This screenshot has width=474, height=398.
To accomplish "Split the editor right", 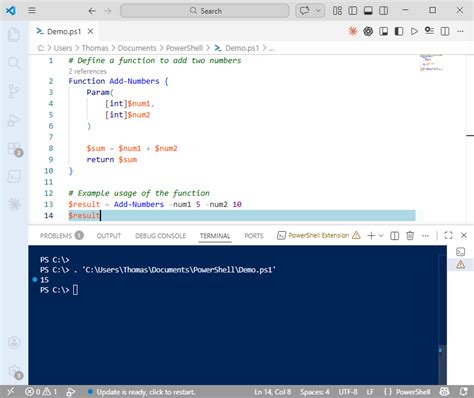I will [x=445, y=31].
